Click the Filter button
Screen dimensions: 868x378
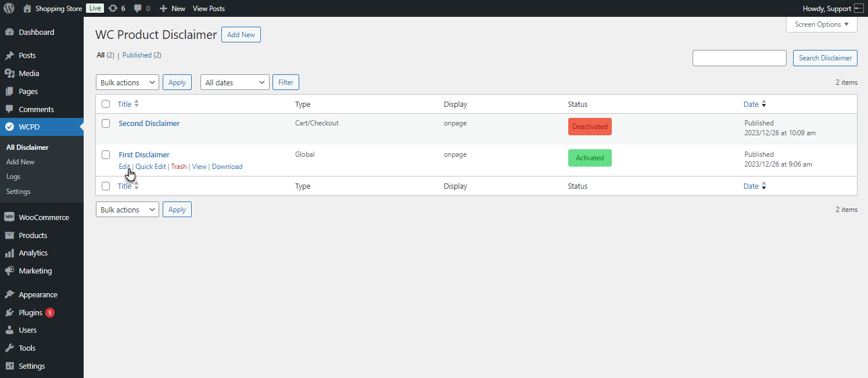pyautogui.click(x=286, y=82)
